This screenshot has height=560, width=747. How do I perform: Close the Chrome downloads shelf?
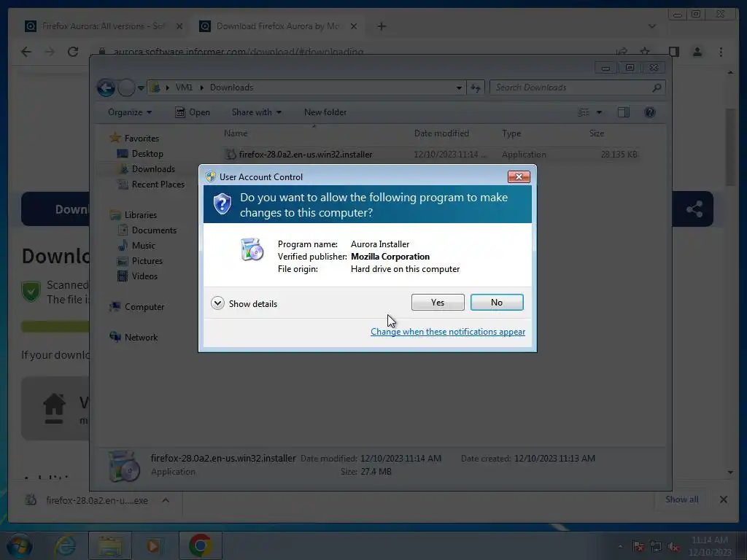(723, 499)
